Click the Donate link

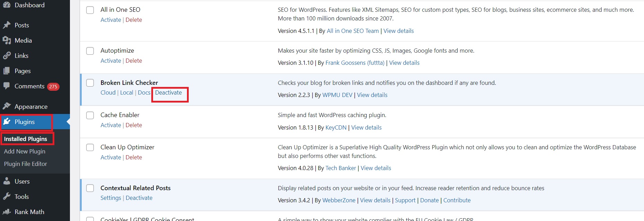[429, 200]
